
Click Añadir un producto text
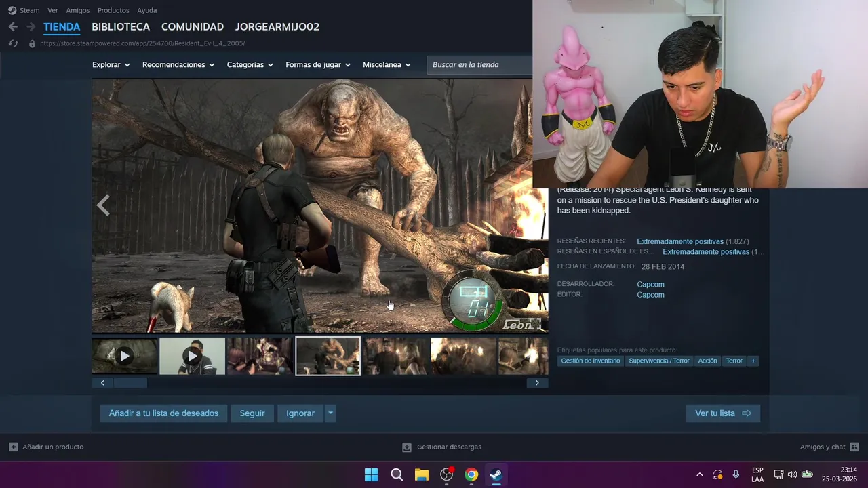pyautogui.click(x=53, y=447)
